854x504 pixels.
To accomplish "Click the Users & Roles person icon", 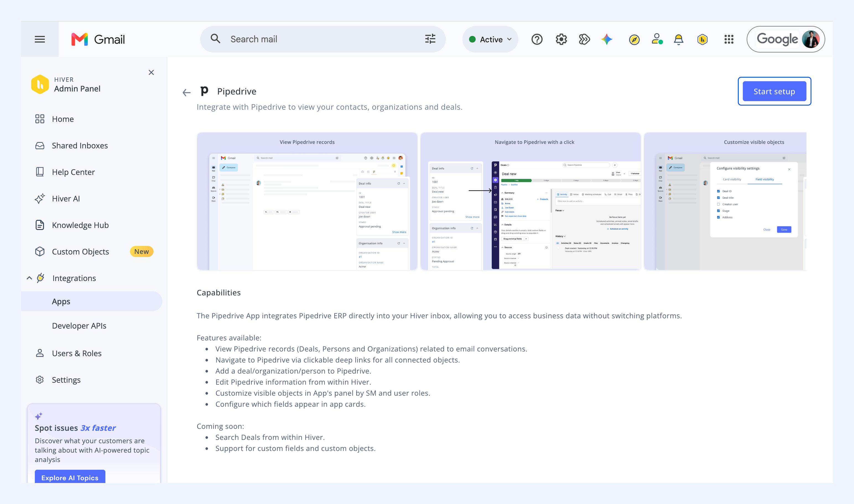I will tap(40, 353).
